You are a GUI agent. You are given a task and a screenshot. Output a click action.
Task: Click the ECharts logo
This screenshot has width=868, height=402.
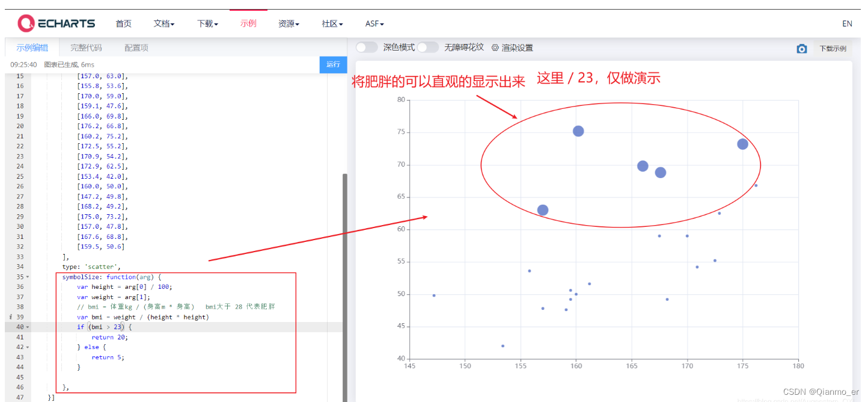pyautogui.click(x=58, y=23)
